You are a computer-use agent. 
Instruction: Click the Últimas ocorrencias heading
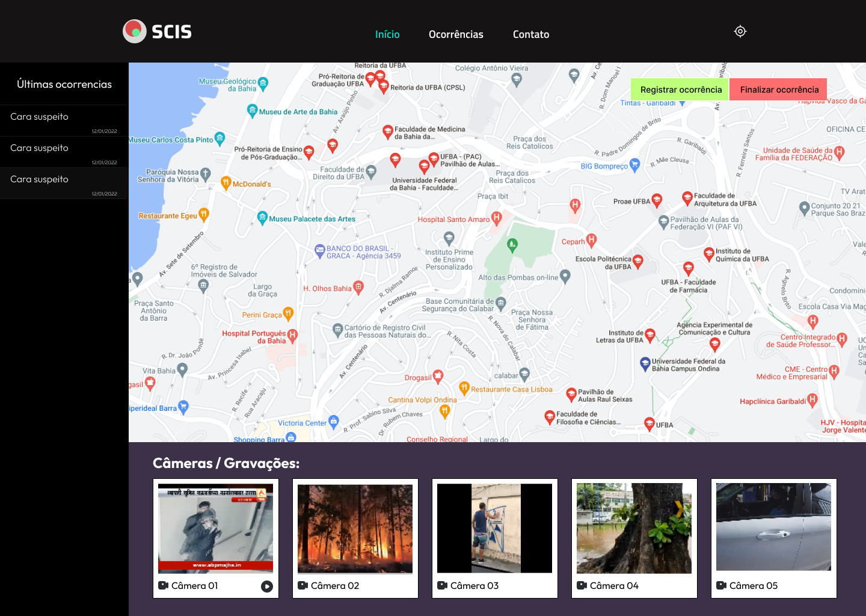tap(64, 84)
